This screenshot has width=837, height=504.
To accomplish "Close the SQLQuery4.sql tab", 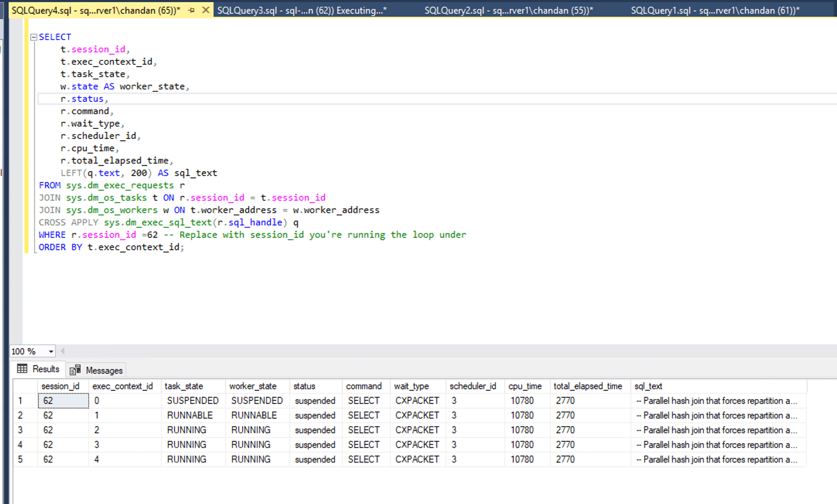I will [206, 10].
